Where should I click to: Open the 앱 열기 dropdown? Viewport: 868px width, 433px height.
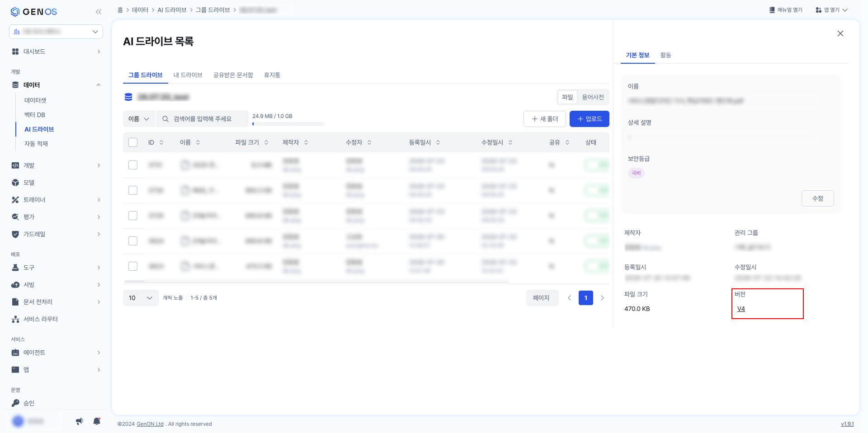point(832,10)
